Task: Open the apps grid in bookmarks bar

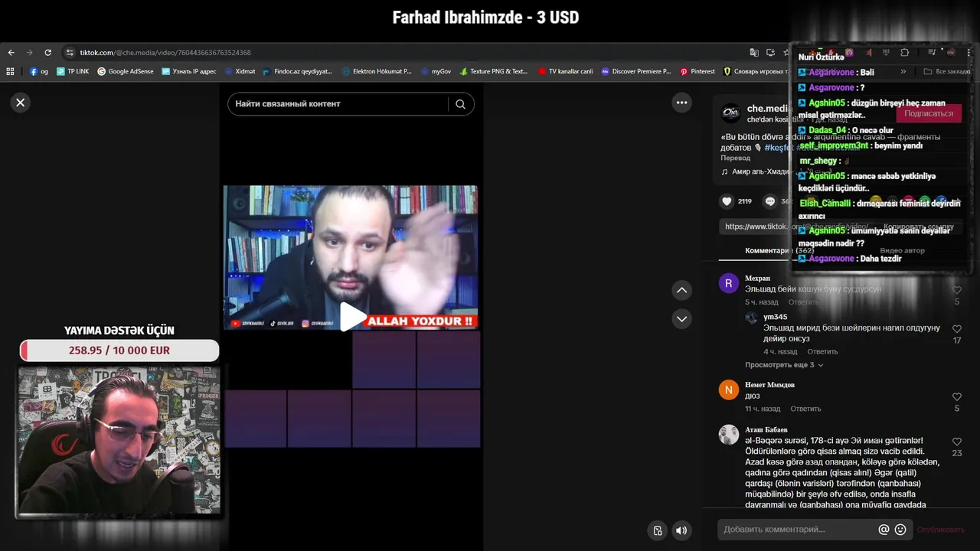Action: pyautogui.click(x=10, y=71)
